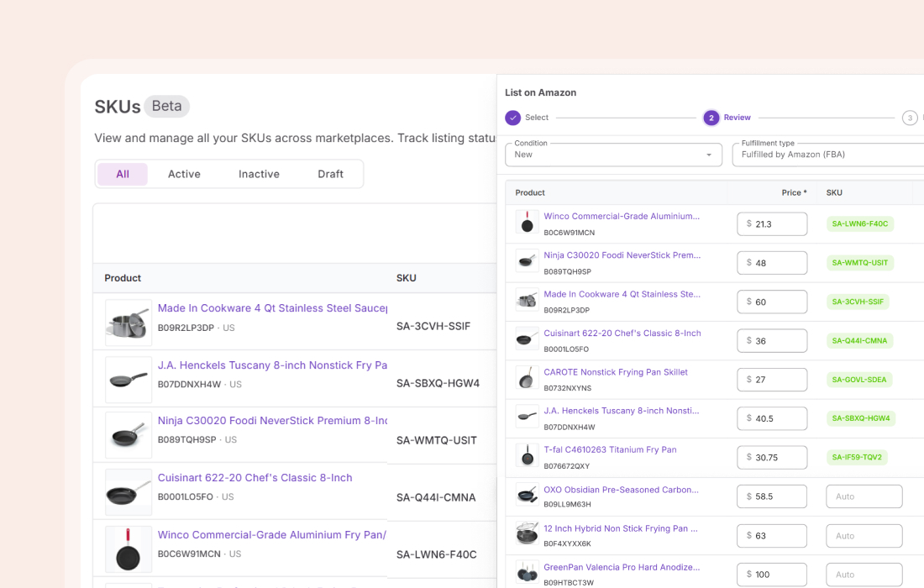Switch to the Inactive tab
The width and height of the screenshot is (924, 588).
pyautogui.click(x=259, y=174)
